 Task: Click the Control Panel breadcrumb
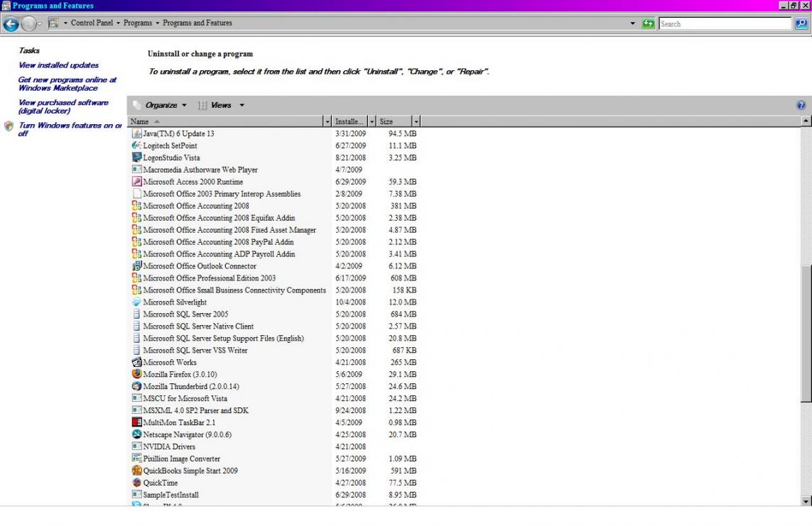pyautogui.click(x=92, y=23)
